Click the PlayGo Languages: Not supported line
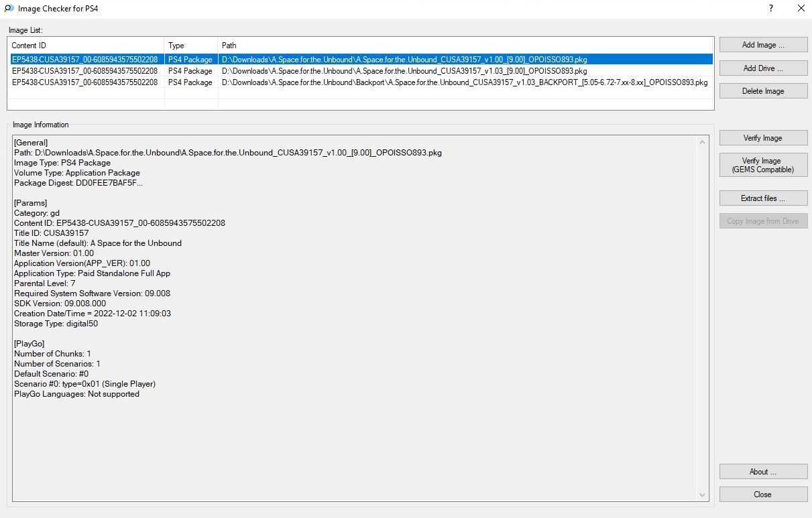 [x=76, y=394]
